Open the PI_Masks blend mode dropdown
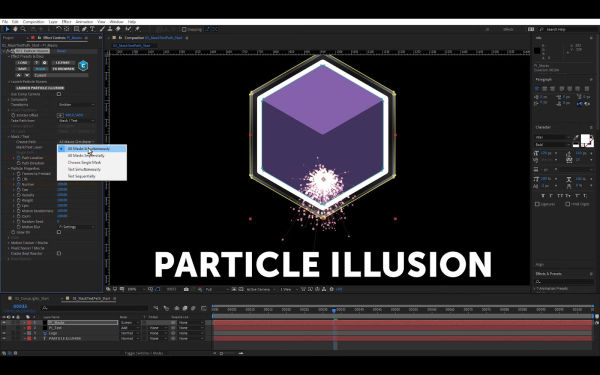This screenshot has height=375, width=600. coord(129,323)
